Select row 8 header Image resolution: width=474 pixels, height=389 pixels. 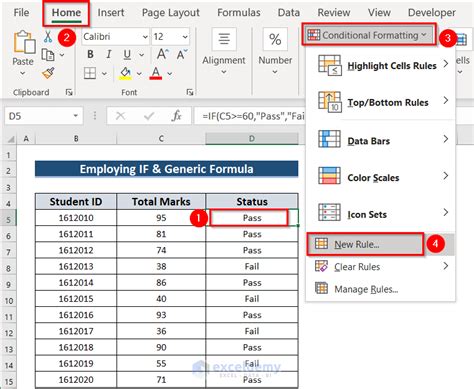click(8, 268)
